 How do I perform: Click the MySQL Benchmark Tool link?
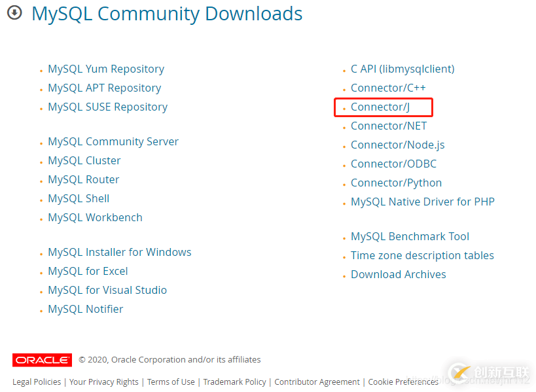coord(410,236)
